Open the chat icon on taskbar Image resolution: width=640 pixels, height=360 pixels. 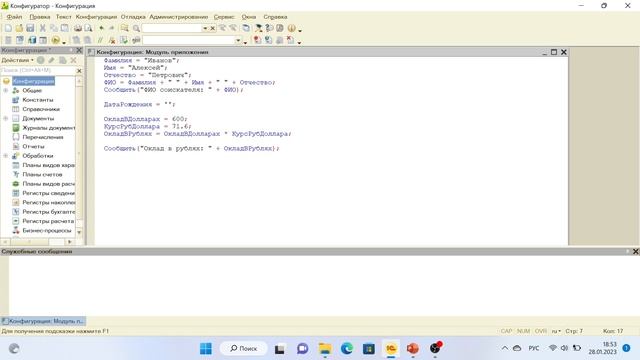[x=302, y=349]
